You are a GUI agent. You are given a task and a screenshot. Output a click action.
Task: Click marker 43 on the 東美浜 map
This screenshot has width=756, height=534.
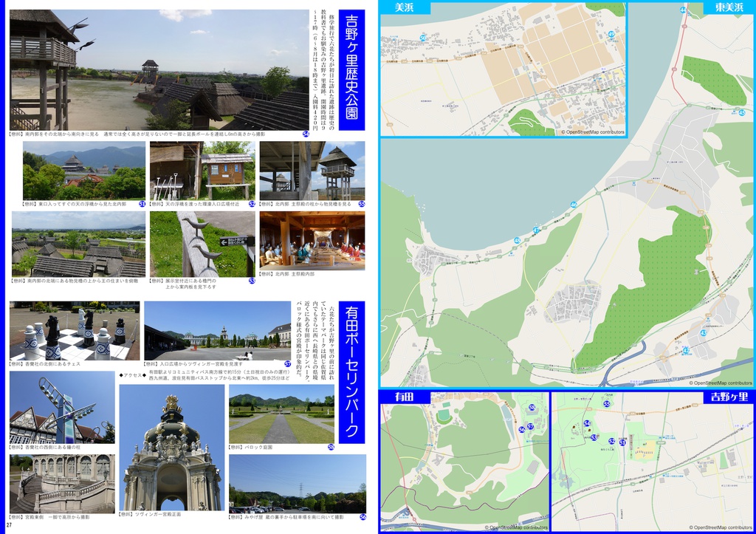click(703, 333)
